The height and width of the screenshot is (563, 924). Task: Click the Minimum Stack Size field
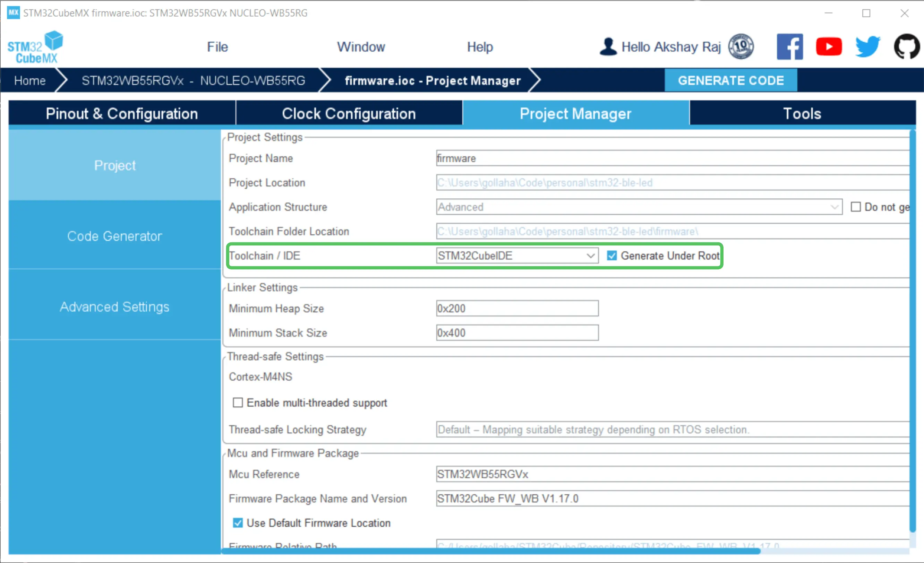pos(517,332)
